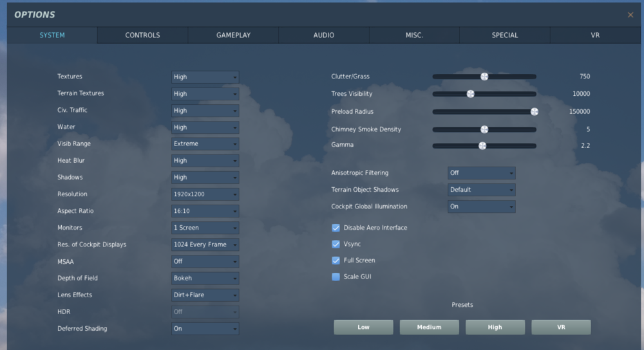Disable the Full Screen checkbox

coord(336,260)
